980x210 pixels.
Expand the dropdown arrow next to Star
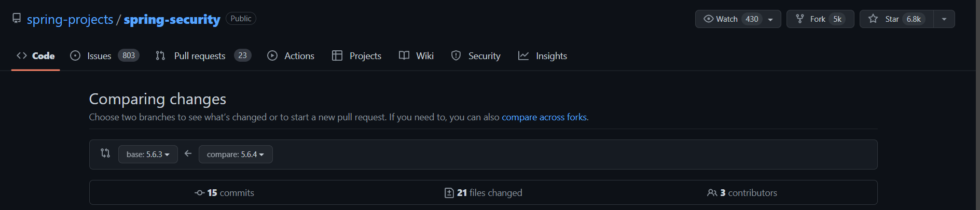pyautogui.click(x=944, y=19)
